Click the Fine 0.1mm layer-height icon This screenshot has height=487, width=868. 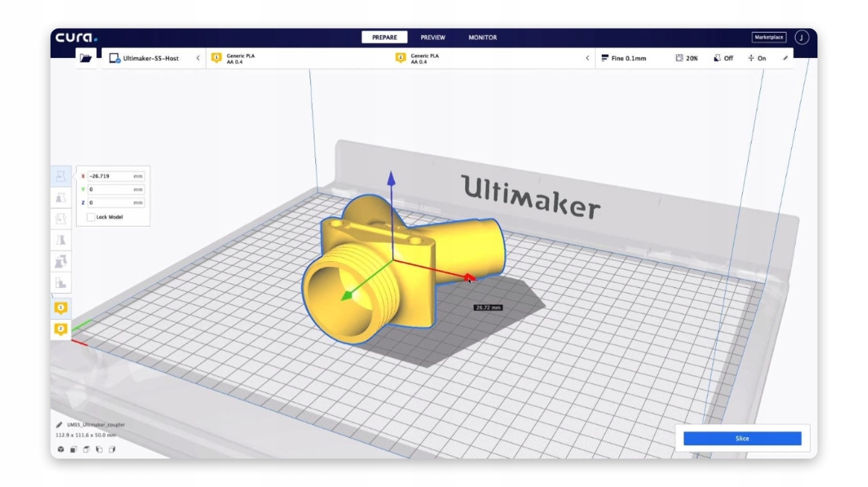(605, 58)
